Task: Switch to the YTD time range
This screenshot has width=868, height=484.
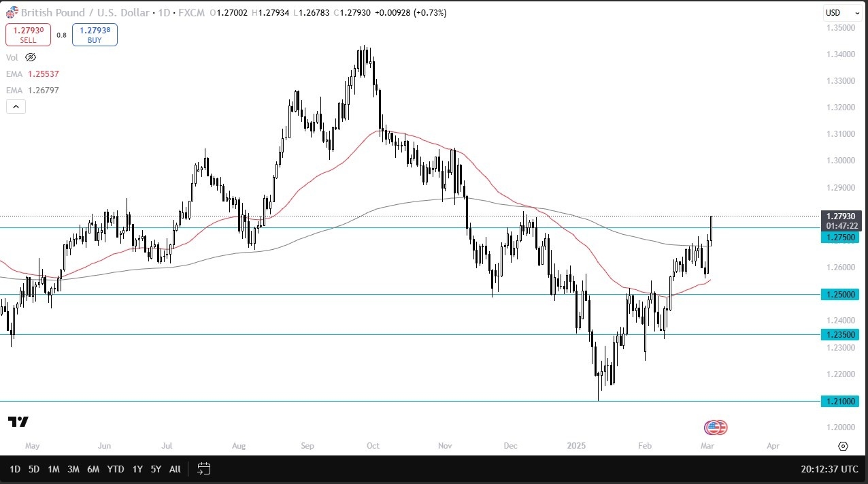Action: 116,469
